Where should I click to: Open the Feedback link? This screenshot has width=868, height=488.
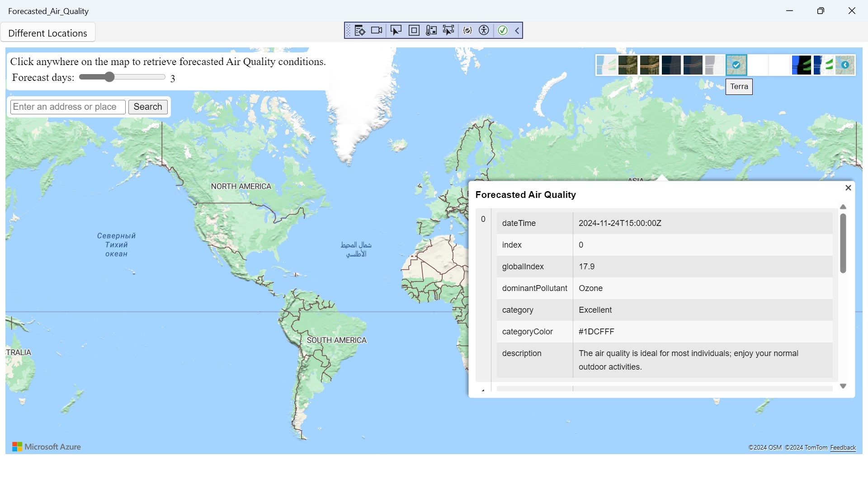click(x=843, y=447)
